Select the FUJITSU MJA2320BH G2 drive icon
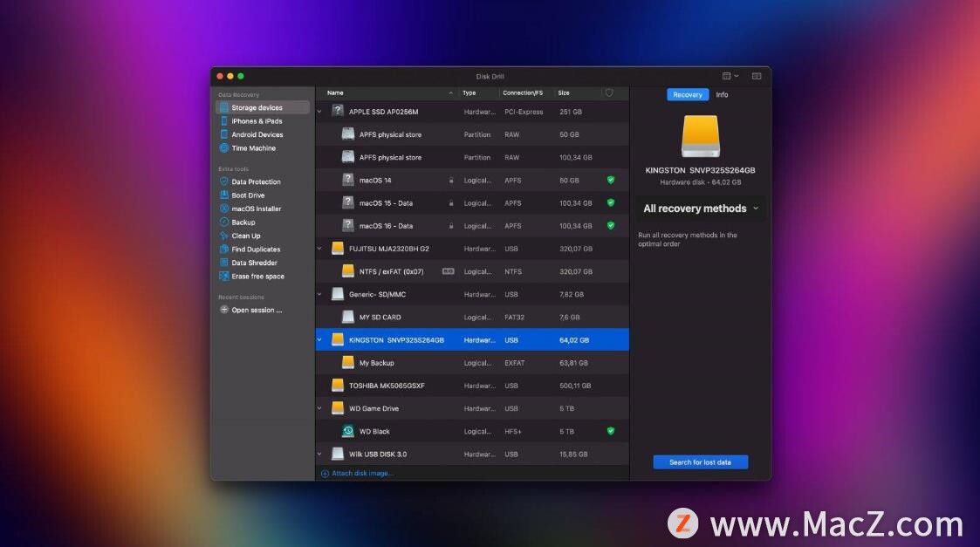Viewport: 980px width, 547px height. click(338, 248)
